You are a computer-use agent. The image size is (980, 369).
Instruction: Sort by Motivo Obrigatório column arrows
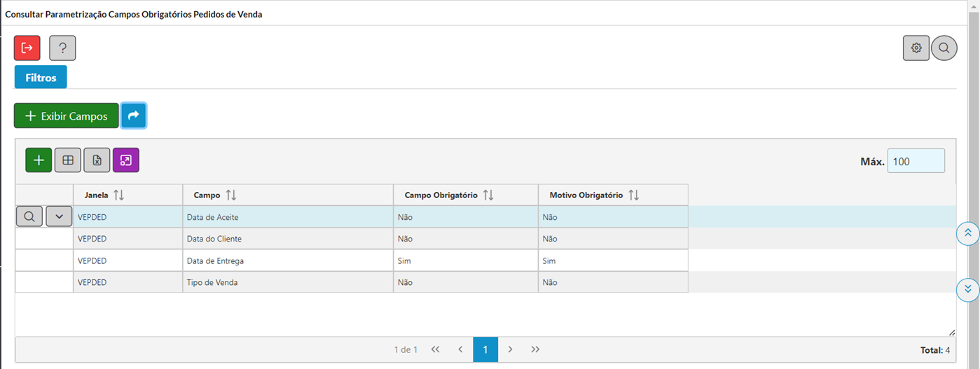(634, 195)
